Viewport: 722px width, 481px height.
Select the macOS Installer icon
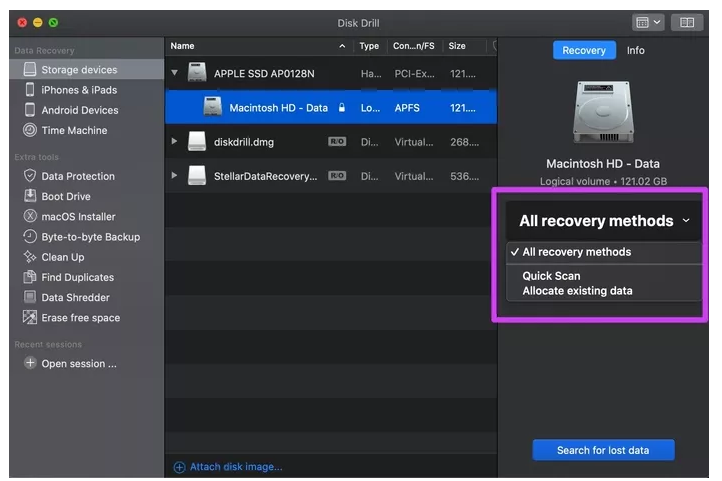(x=30, y=217)
